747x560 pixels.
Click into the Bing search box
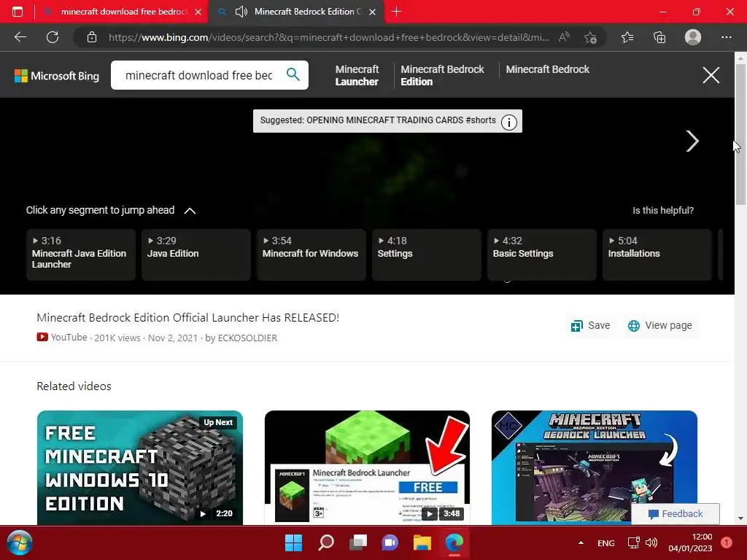click(198, 75)
